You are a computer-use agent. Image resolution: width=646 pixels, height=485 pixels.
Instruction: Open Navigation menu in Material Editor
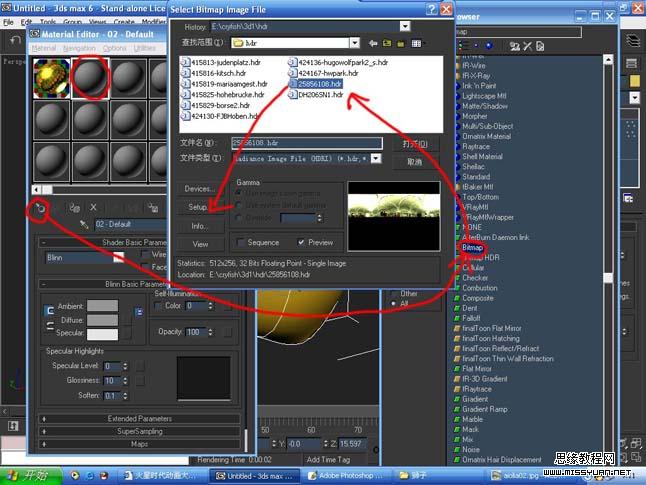tap(79, 48)
